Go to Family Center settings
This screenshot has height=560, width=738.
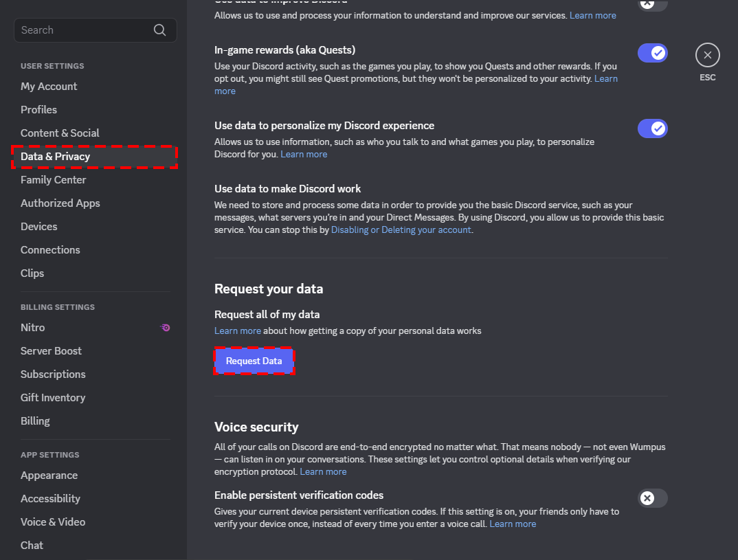[53, 179]
